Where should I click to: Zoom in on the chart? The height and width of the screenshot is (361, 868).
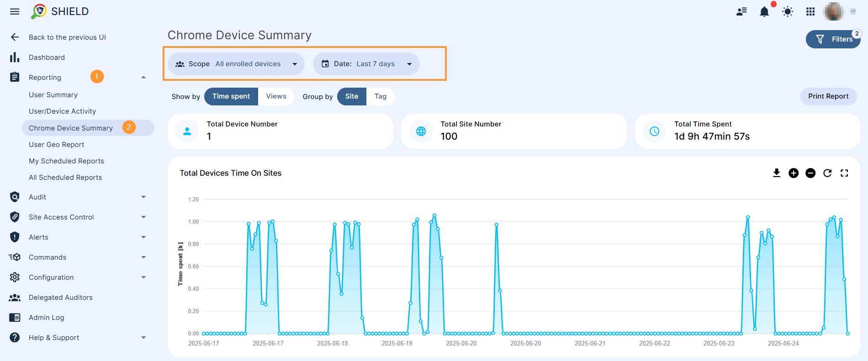[794, 173]
